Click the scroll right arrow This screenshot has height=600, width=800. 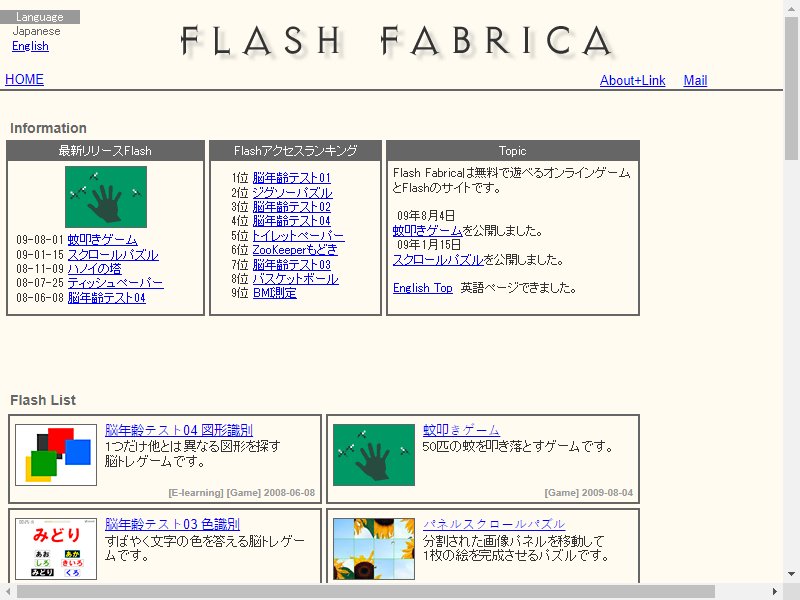774,592
